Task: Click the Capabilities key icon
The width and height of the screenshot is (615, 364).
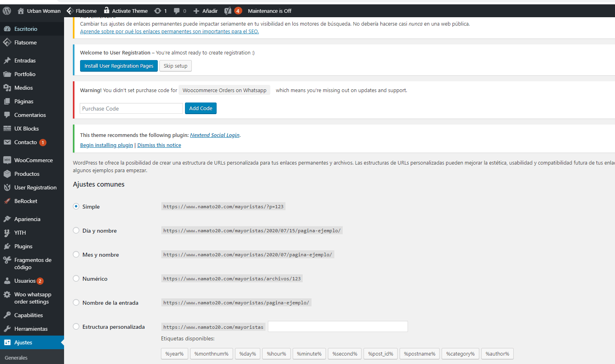Action: click(x=7, y=315)
